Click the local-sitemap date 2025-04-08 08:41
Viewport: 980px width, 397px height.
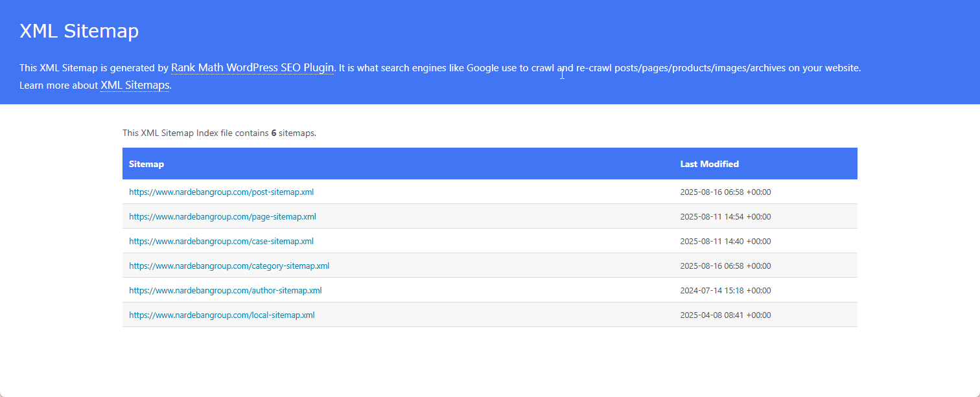coord(725,315)
